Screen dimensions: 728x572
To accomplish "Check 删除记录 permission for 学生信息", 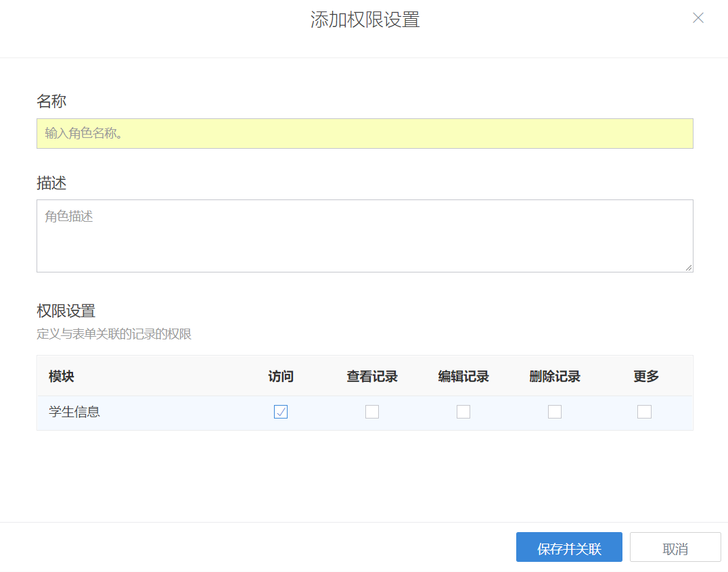I will [555, 412].
